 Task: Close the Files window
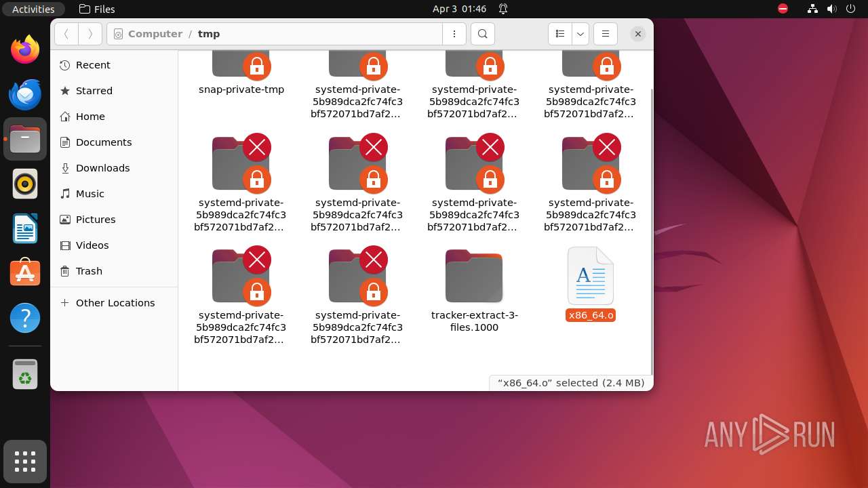coord(637,34)
